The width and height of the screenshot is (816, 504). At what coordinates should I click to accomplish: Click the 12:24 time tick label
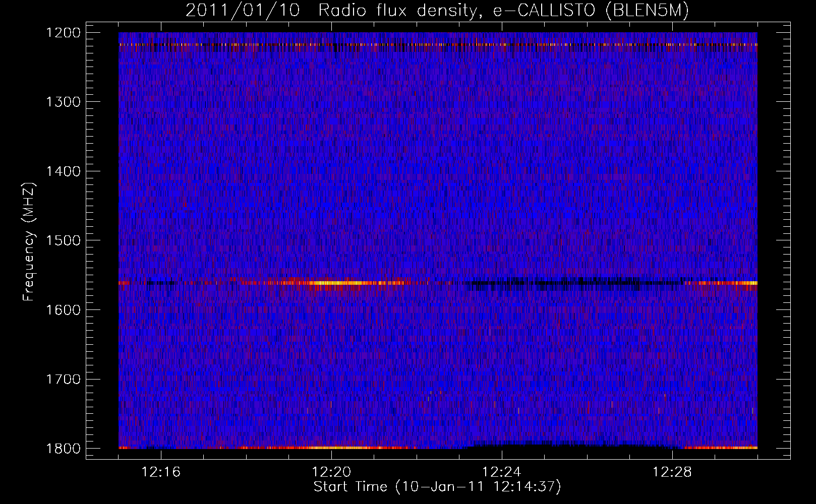click(x=502, y=472)
